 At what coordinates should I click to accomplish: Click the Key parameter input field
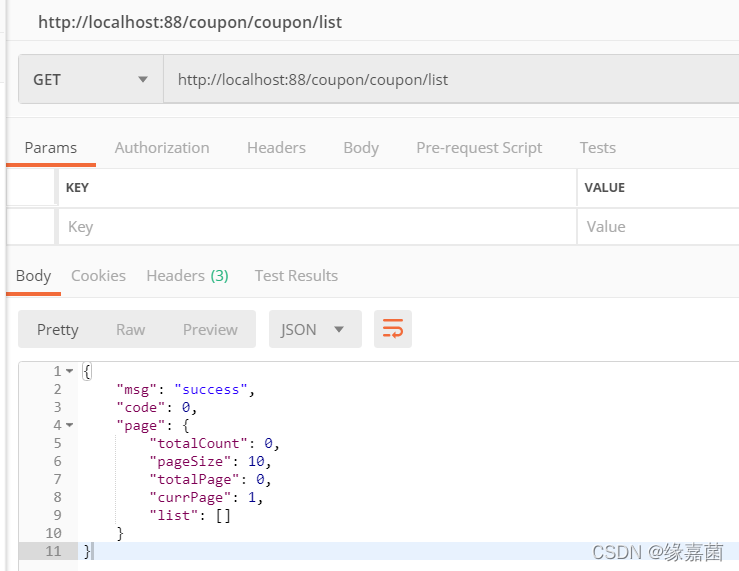317,227
